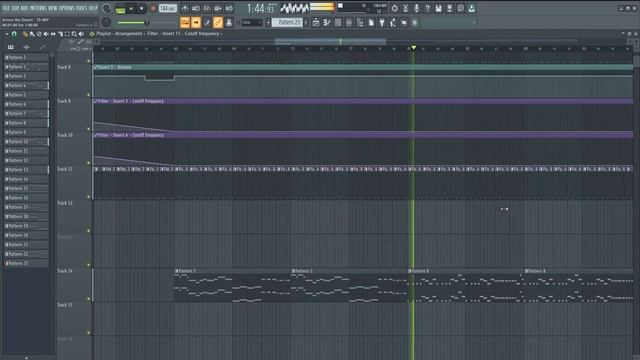Click the microphone recording icon
Screen dimensions: 640x360
pos(416,8)
